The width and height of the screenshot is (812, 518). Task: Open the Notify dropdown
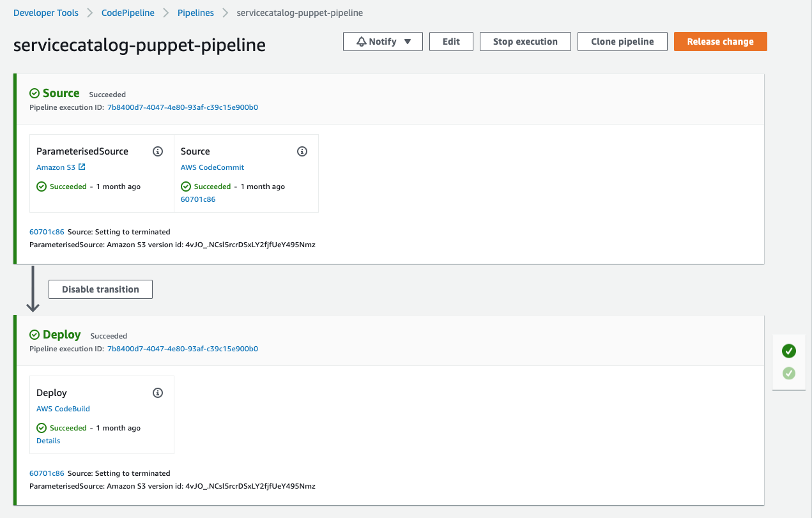(x=383, y=42)
